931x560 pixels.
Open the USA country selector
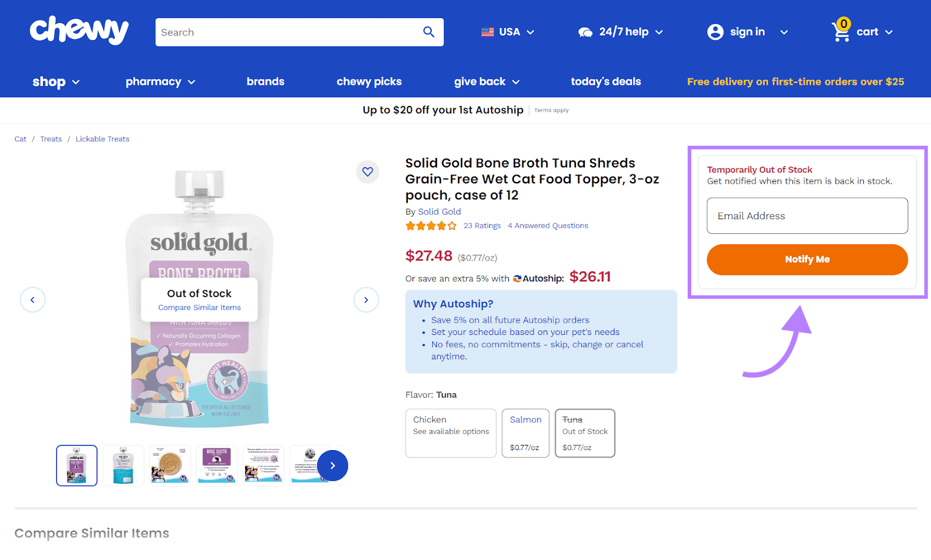click(x=508, y=32)
